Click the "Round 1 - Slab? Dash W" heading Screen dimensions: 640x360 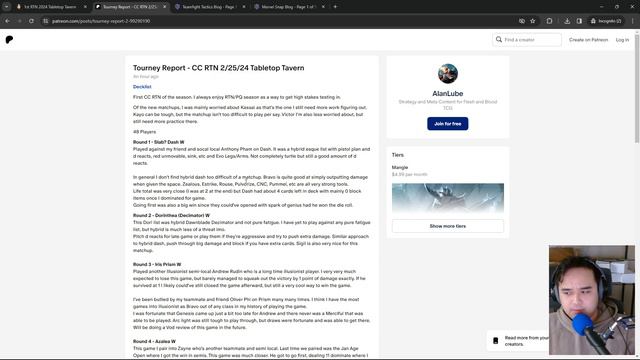pyautogui.click(x=158, y=142)
